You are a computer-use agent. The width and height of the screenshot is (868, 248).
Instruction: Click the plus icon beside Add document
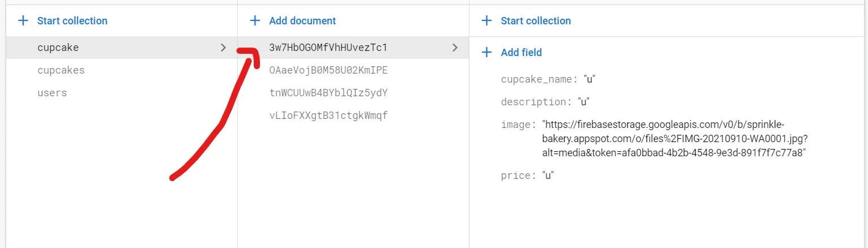click(x=255, y=21)
